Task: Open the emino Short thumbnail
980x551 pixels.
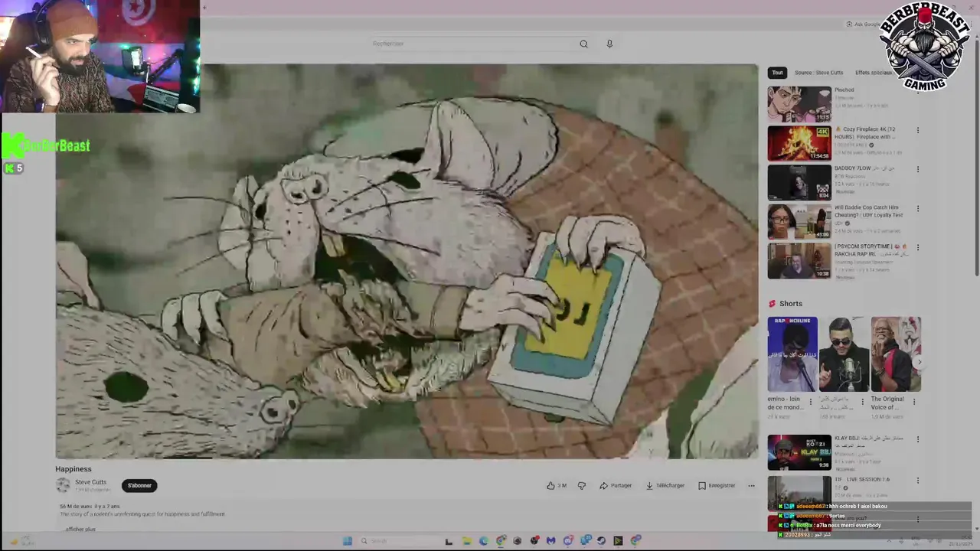Action: click(792, 354)
